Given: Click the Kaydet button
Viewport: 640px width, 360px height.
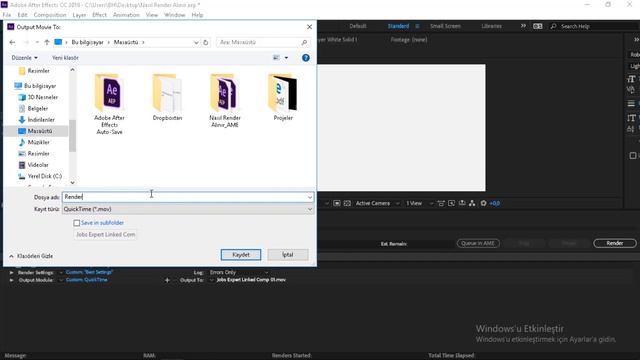Looking at the screenshot, I should click(241, 255).
